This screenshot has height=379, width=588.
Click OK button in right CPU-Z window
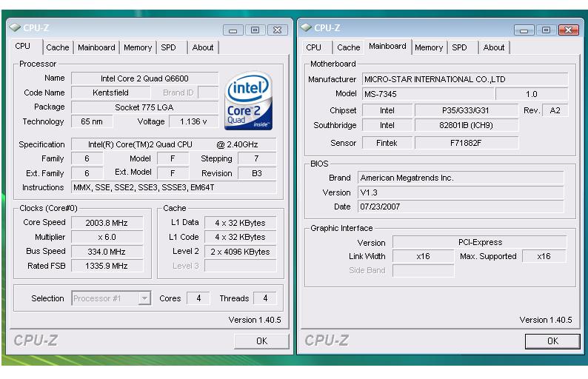pyautogui.click(x=552, y=341)
